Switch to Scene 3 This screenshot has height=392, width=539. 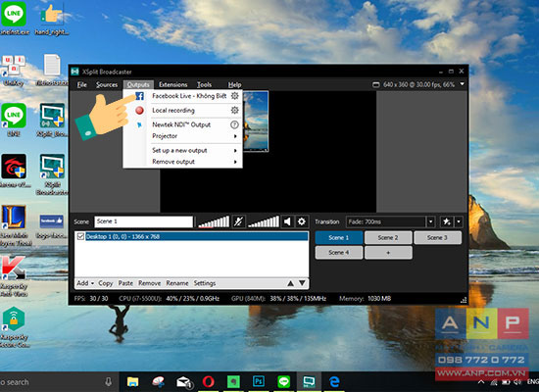click(437, 237)
